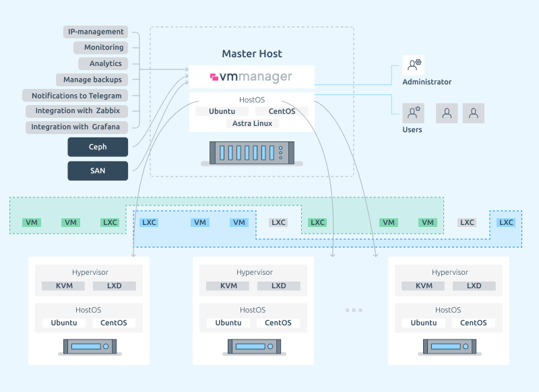Viewport: 539px width, 392px height.
Task: Click Hypervisor heading in rightmost node
Action: click(450, 272)
